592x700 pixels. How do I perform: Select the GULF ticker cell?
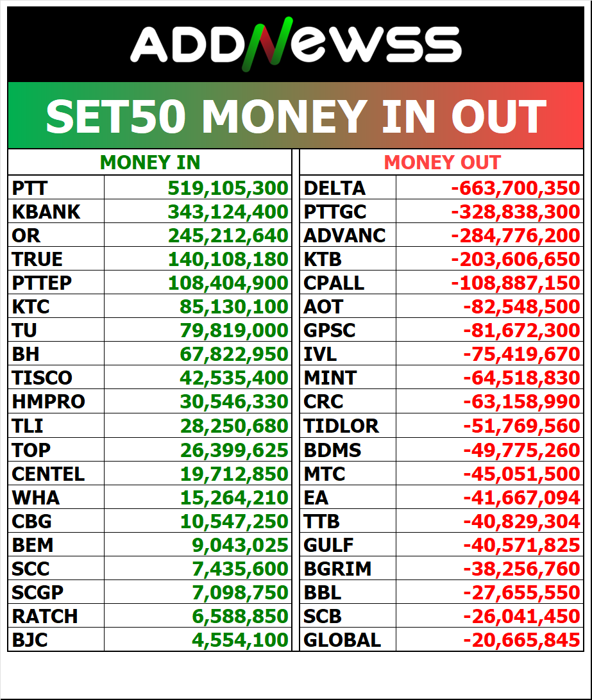[x=328, y=545]
